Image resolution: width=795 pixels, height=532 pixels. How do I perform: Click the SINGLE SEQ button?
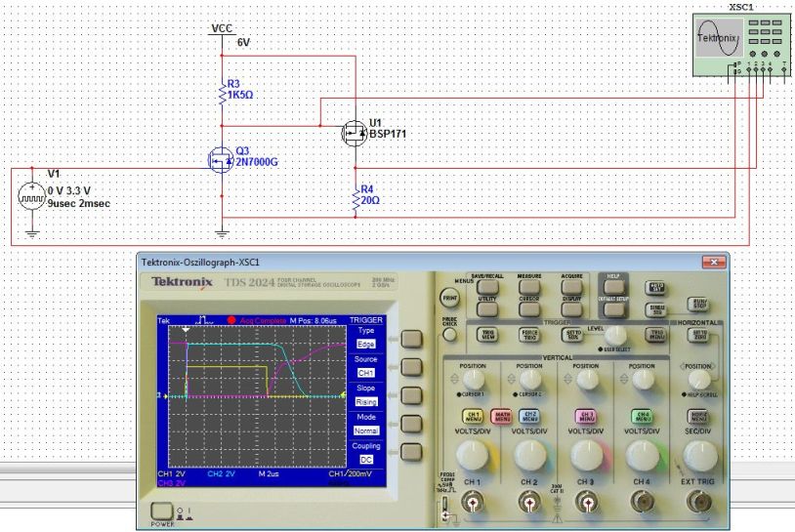click(656, 309)
